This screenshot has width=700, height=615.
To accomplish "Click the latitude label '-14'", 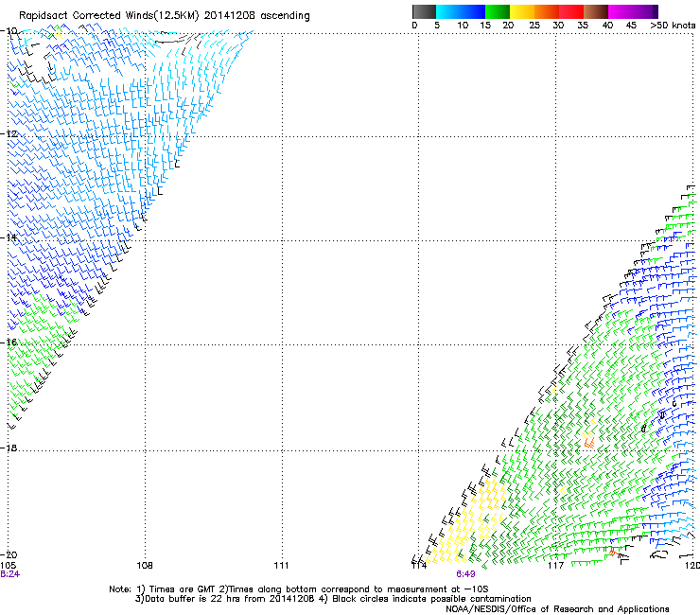I will 9,237.
